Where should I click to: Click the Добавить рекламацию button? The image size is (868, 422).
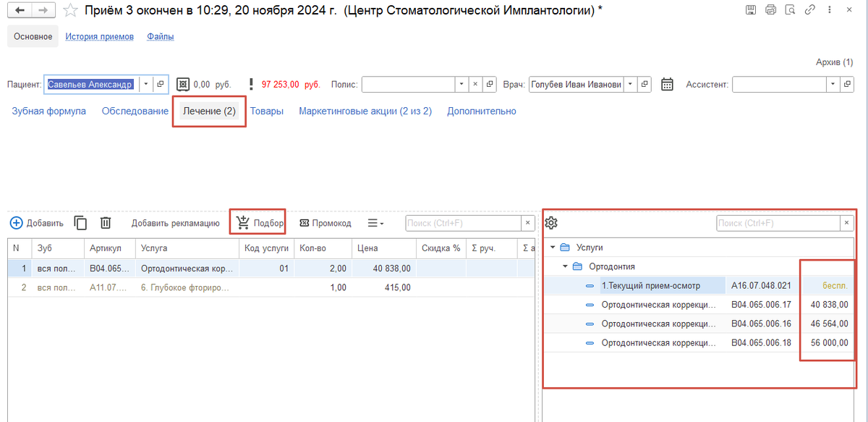click(x=175, y=223)
